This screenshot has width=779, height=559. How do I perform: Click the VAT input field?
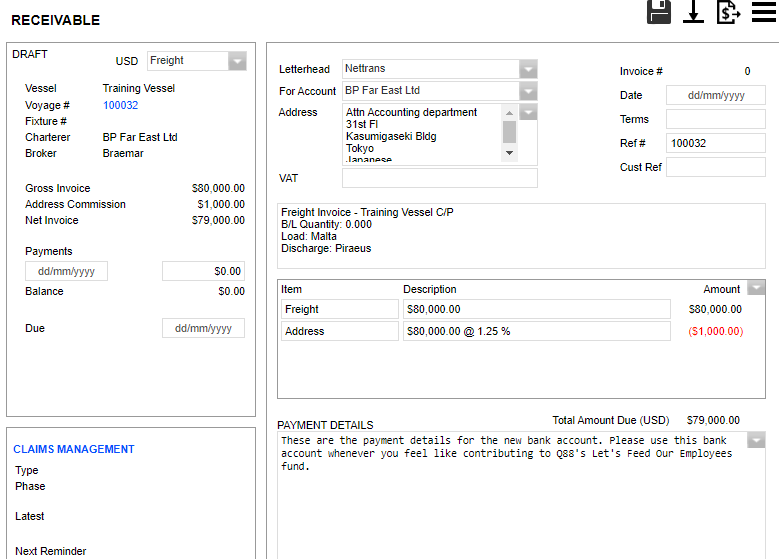tap(439, 178)
